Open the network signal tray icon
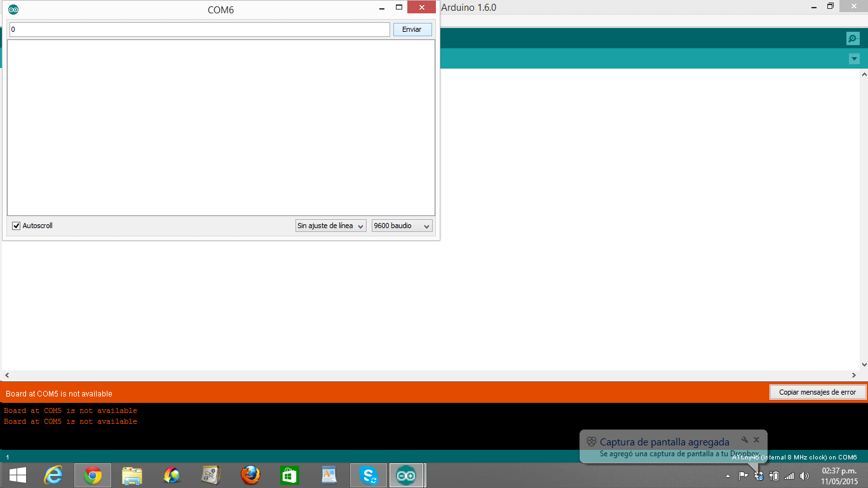Viewport: 868px width, 488px height. (x=789, y=475)
